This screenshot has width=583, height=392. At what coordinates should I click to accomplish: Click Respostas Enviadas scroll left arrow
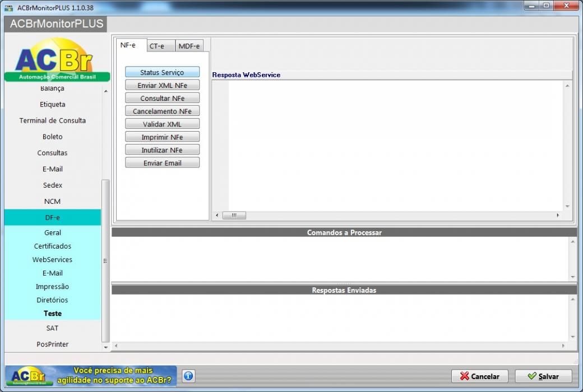pos(116,346)
